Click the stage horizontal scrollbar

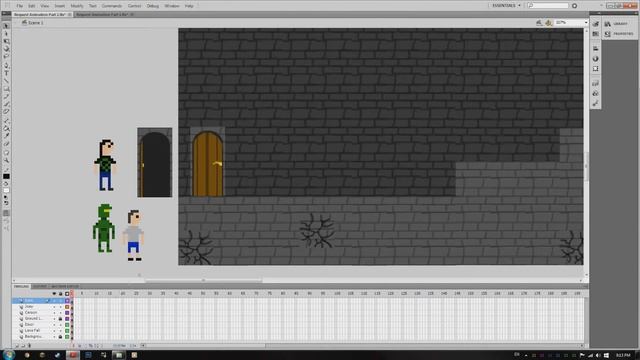pyautogui.click(x=203, y=281)
